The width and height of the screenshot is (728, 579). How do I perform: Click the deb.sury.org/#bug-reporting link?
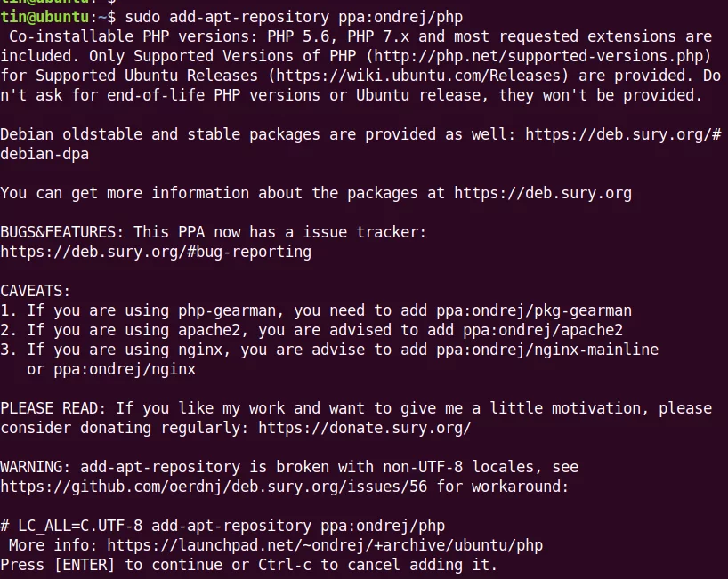(156, 252)
